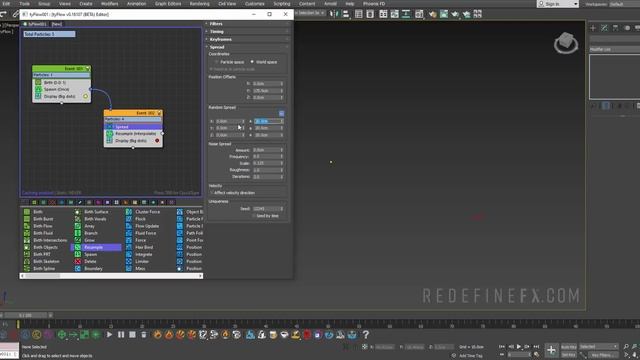The height and width of the screenshot is (360, 640).
Task: Open the Animation menu
Action: coord(136,4)
